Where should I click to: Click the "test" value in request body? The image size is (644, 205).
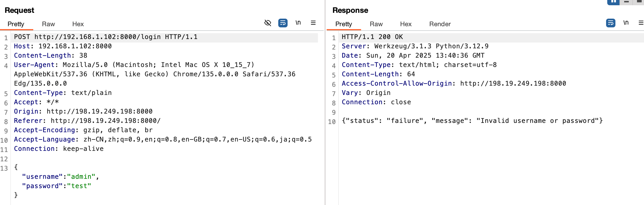pos(79,186)
